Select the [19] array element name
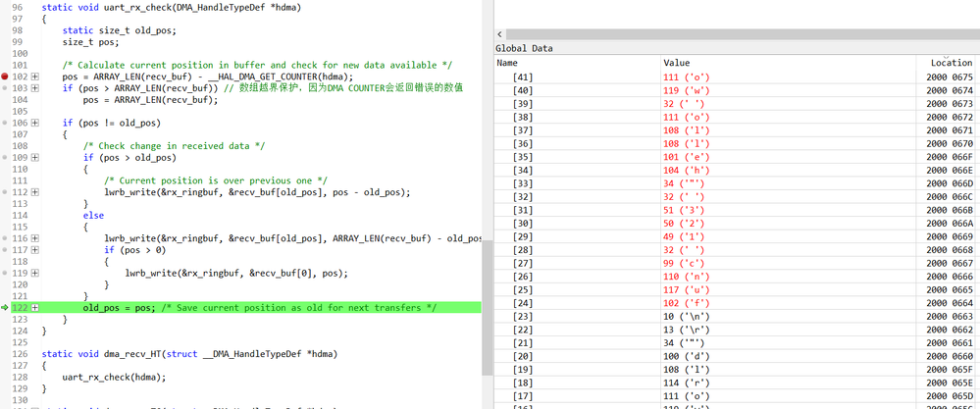 click(x=523, y=370)
